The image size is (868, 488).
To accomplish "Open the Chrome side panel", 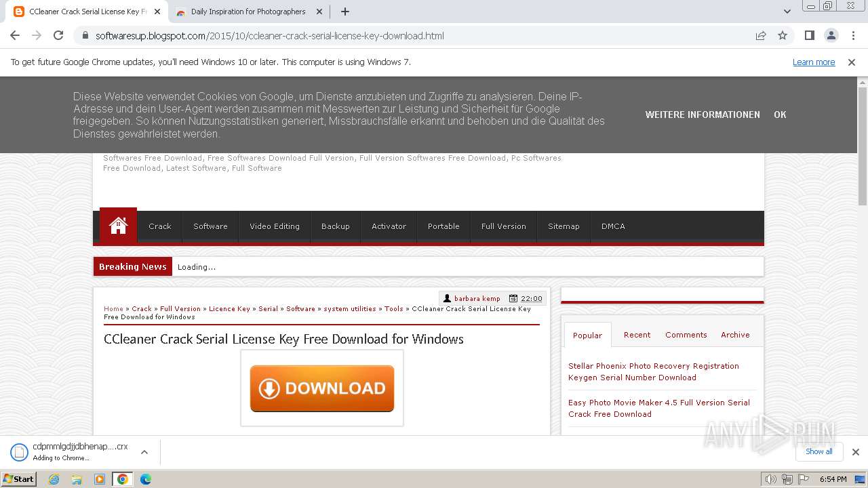I will click(809, 36).
